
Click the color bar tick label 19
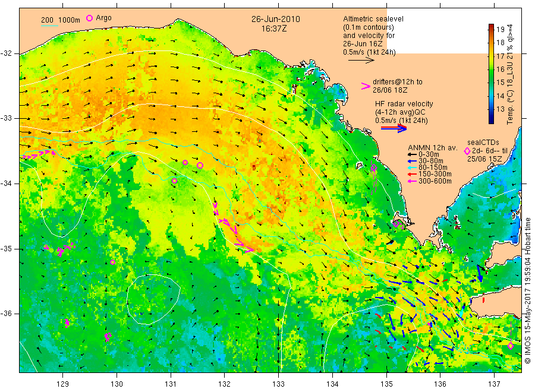[500, 29]
